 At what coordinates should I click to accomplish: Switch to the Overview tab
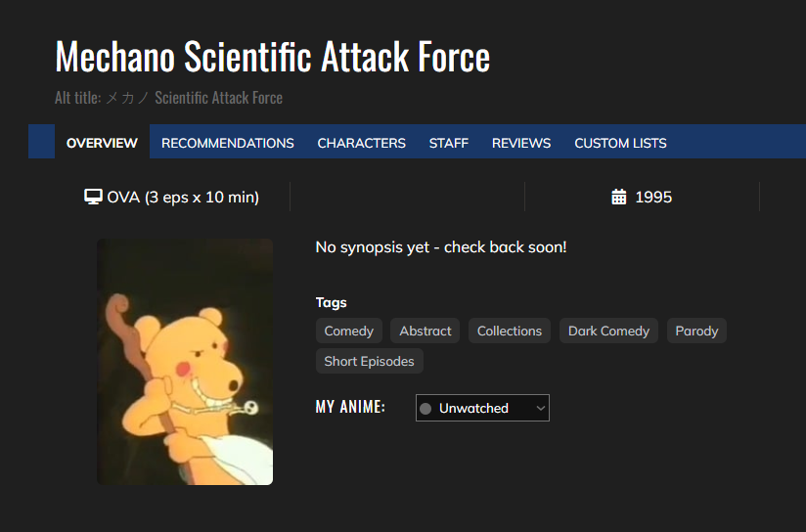(102, 143)
